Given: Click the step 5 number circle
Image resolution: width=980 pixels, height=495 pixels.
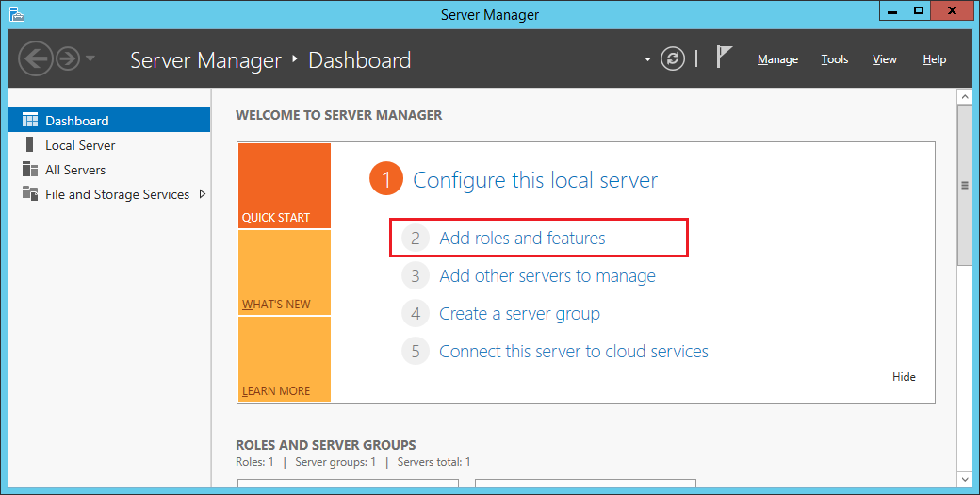Looking at the screenshot, I should 416,352.
